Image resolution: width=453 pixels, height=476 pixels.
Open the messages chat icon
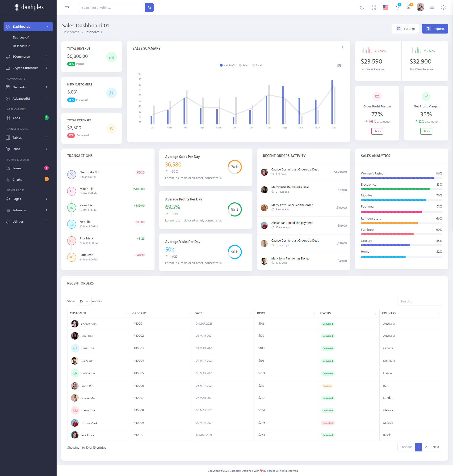(409, 8)
